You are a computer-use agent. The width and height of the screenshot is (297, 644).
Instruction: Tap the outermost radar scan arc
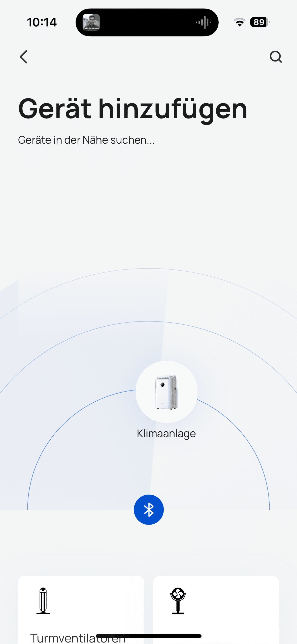tap(149, 269)
